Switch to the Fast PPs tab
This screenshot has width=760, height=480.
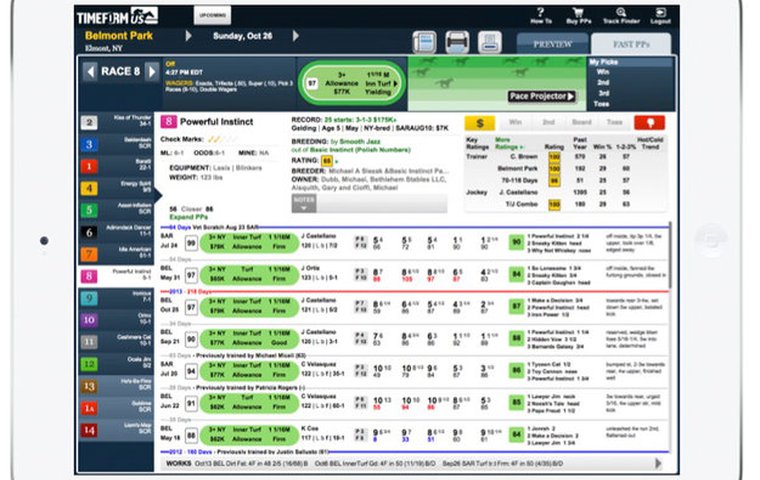pos(631,44)
